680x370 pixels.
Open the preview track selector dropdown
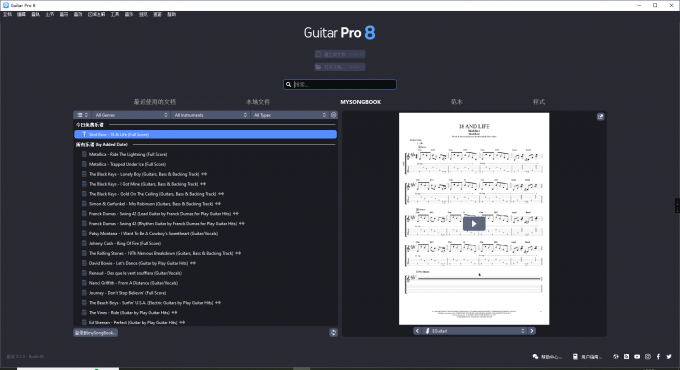point(474,331)
